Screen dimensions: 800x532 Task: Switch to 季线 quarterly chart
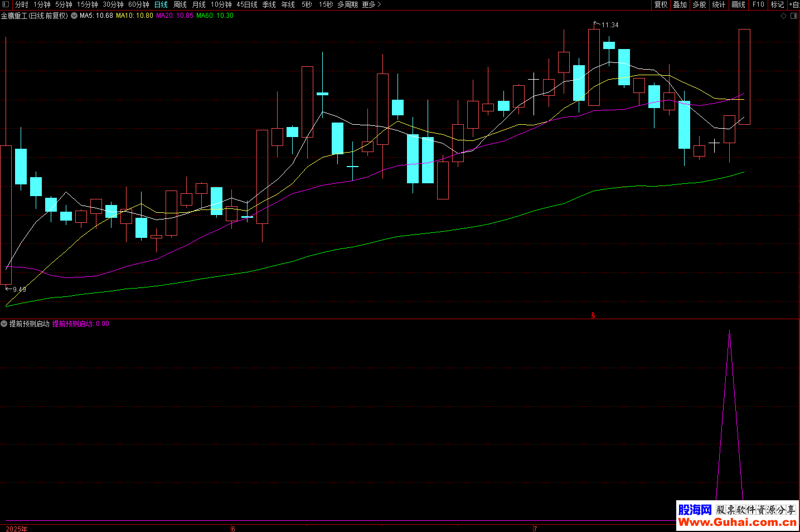[269, 4]
